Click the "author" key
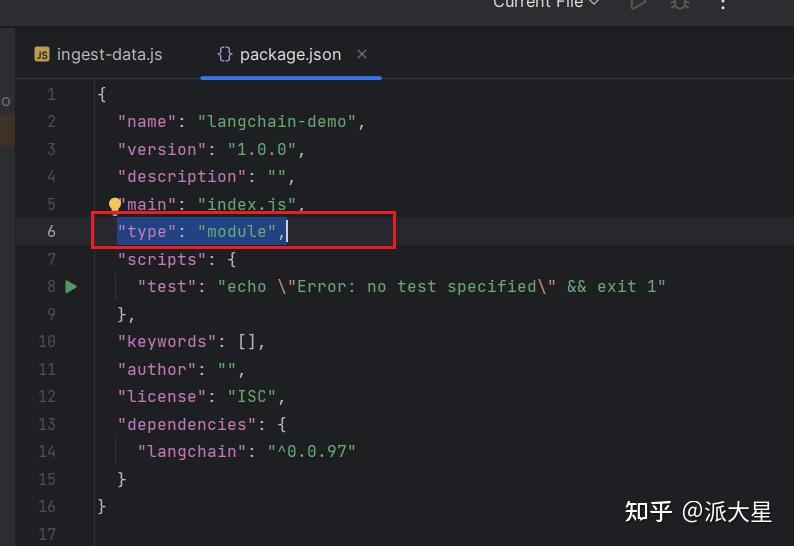Image resolution: width=794 pixels, height=546 pixels. click(157, 370)
